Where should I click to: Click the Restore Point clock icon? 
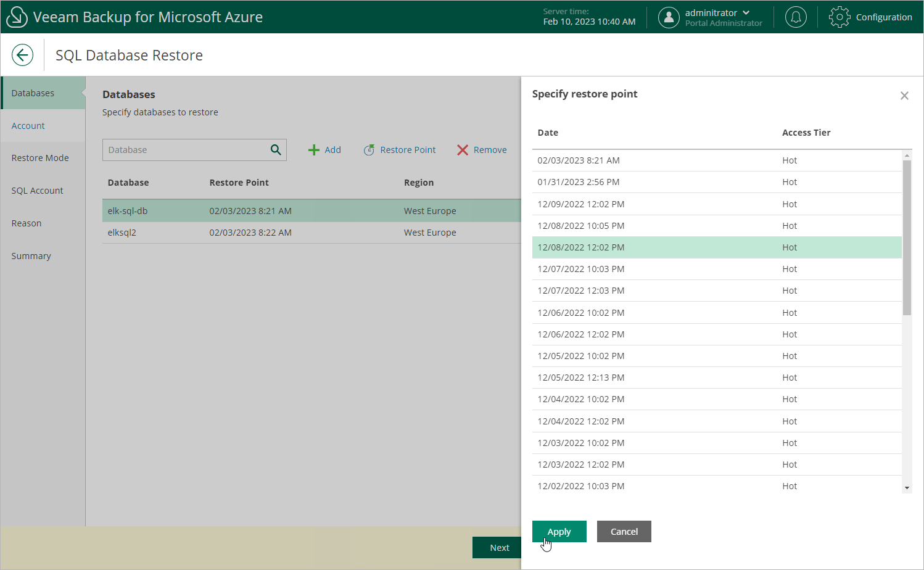click(369, 150)
